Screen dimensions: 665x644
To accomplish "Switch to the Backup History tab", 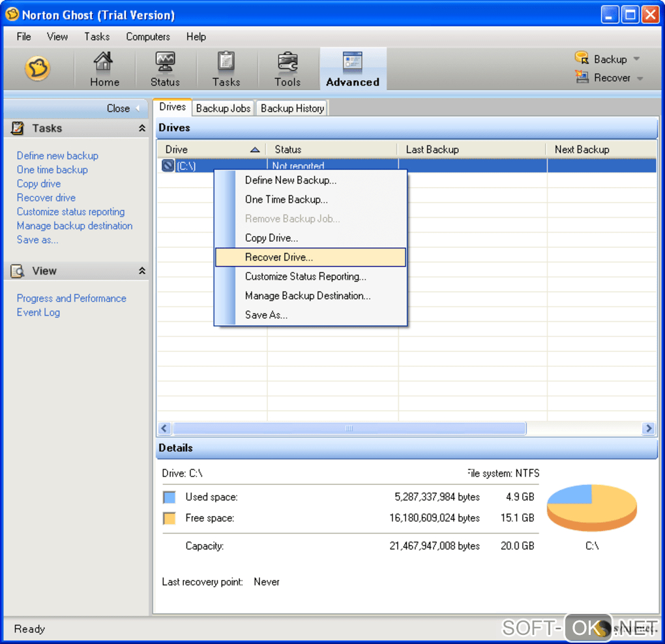I will coord(292,109).
